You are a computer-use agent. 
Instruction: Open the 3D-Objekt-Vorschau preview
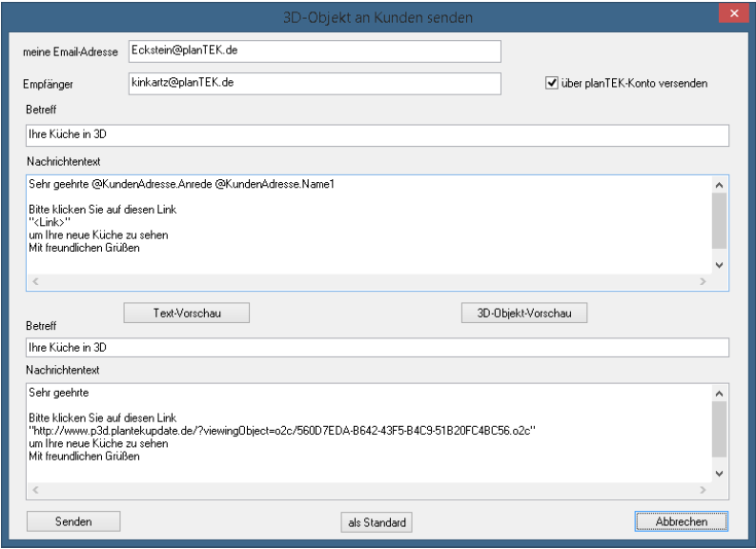[x=522, y=312]
